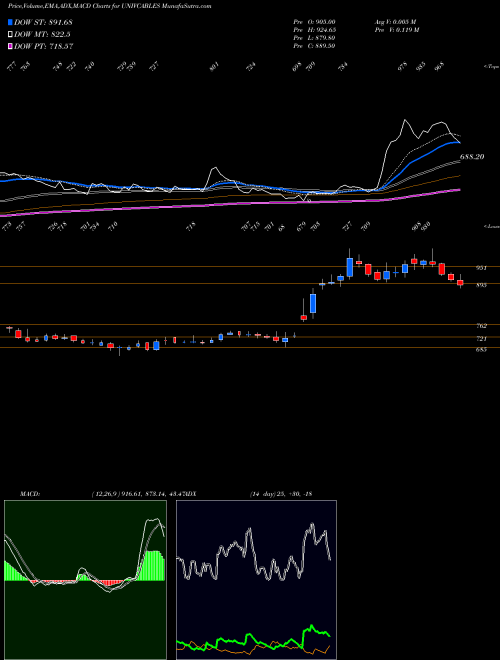Click the 'Pre L: 879.80' value

(x=314, y=38)
